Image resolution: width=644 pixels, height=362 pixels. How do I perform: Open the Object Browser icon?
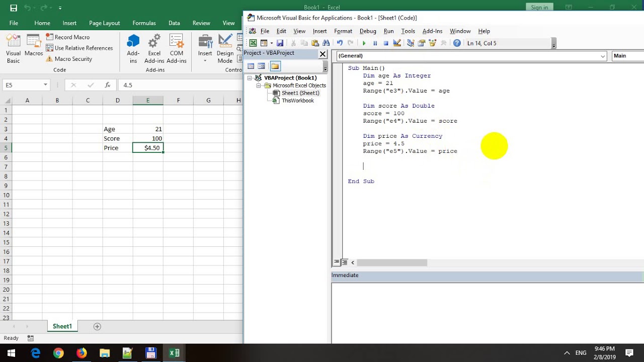click(433, 43)
